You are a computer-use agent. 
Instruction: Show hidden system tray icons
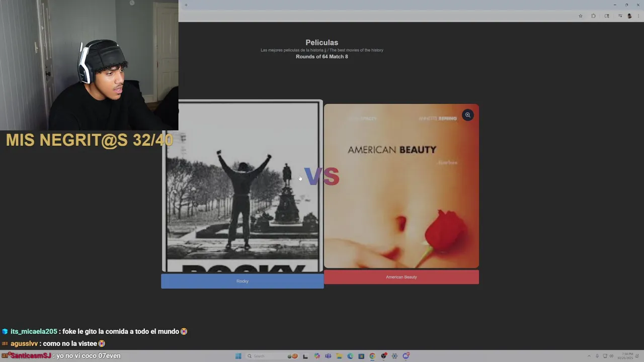point(589,356)
